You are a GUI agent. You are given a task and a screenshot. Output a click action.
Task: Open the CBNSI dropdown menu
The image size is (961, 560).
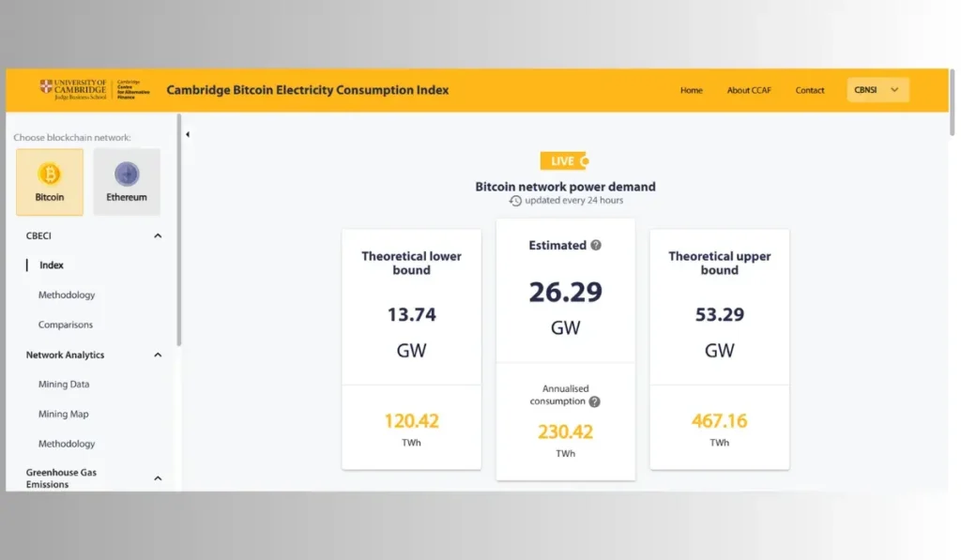877,89
